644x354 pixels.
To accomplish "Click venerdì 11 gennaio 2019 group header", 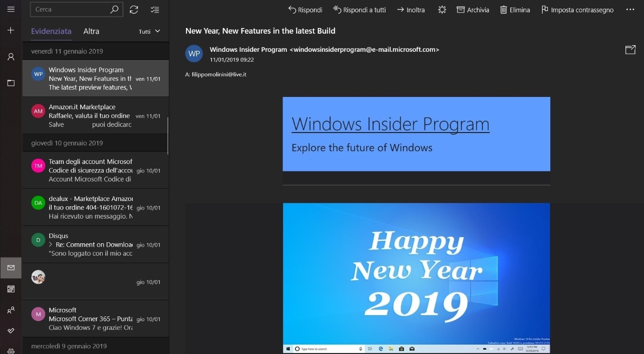I will 96,51.
